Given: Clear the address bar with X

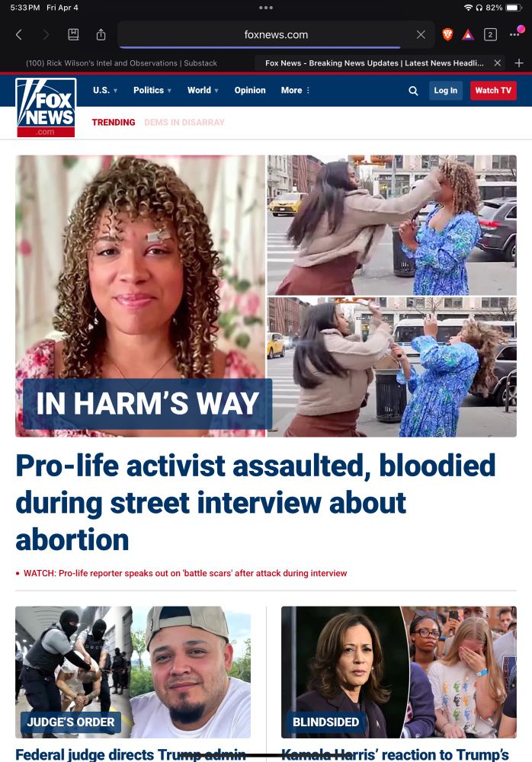Looking at the screenshot, I should coord(421,34).
